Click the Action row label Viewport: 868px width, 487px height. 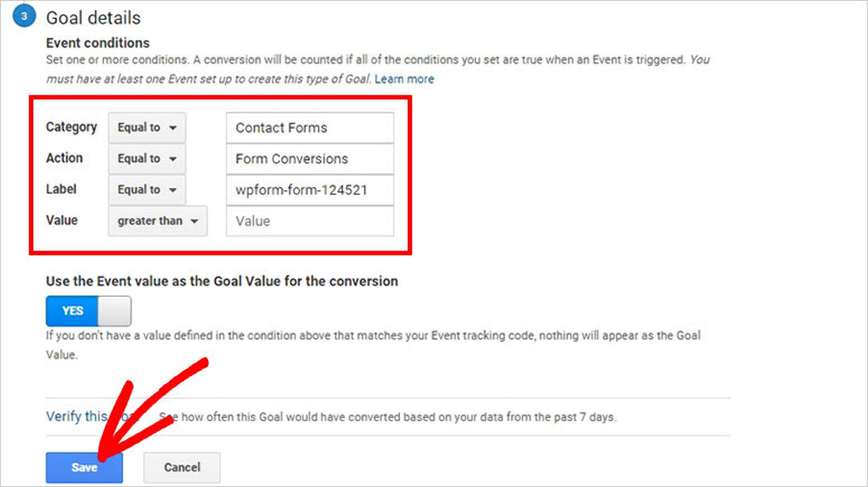click(64, 158)
